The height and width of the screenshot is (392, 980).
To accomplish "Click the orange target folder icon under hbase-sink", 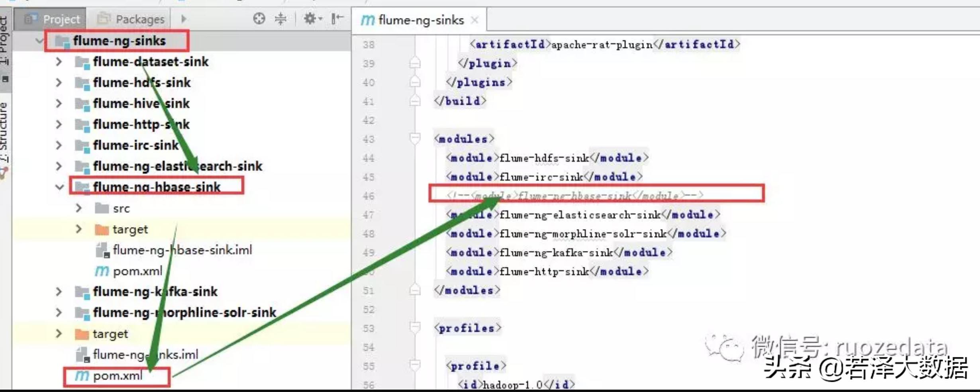I will (x=102, y=229).
